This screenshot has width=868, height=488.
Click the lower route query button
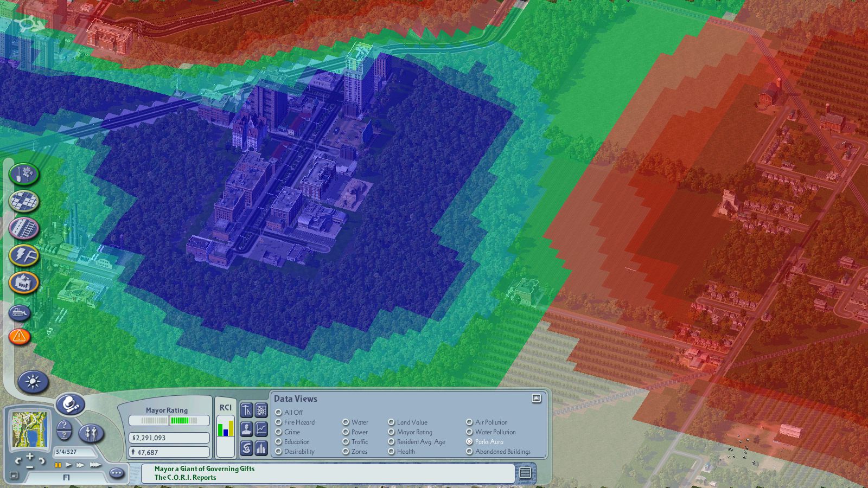click(64, 435)
